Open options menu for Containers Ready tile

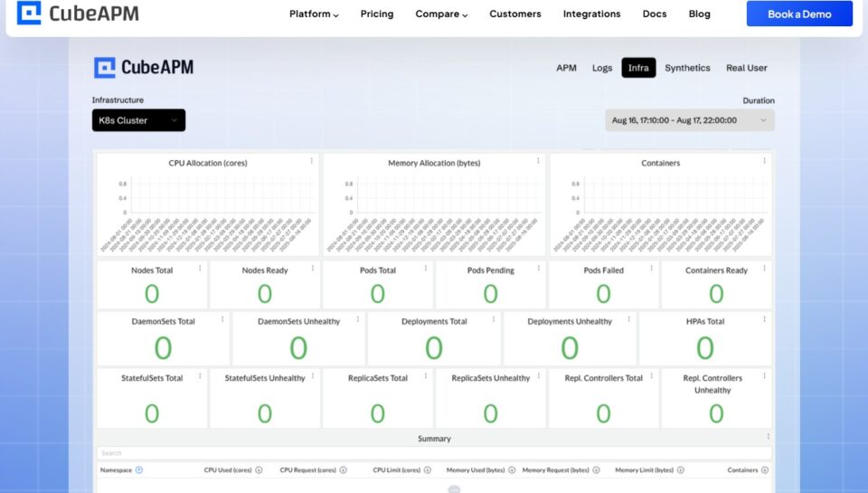765,268
